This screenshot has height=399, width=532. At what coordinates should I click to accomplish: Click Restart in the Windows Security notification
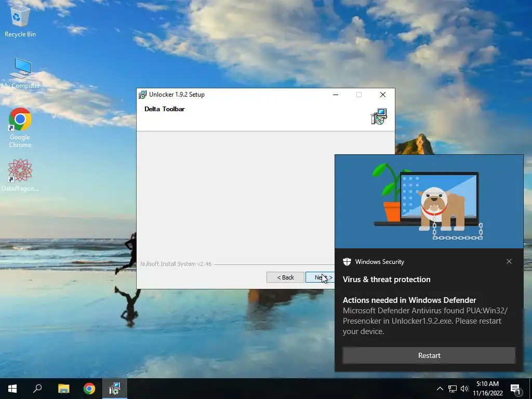click(429, 355)
